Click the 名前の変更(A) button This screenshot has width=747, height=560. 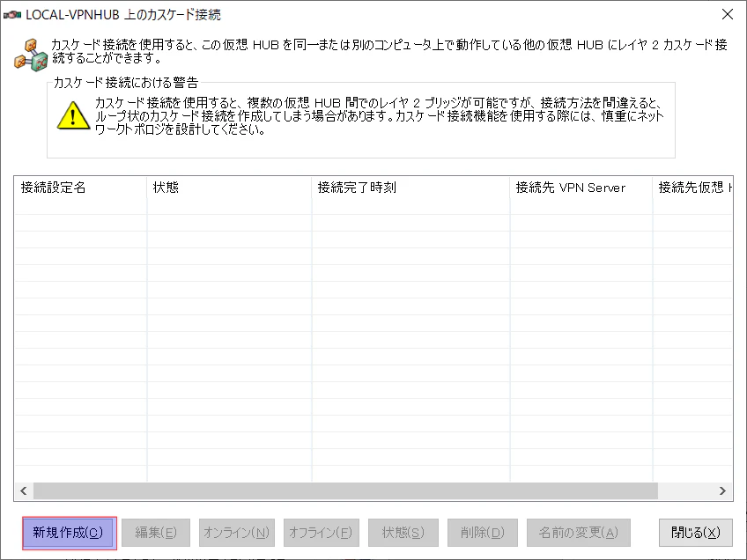pos(579,533)
